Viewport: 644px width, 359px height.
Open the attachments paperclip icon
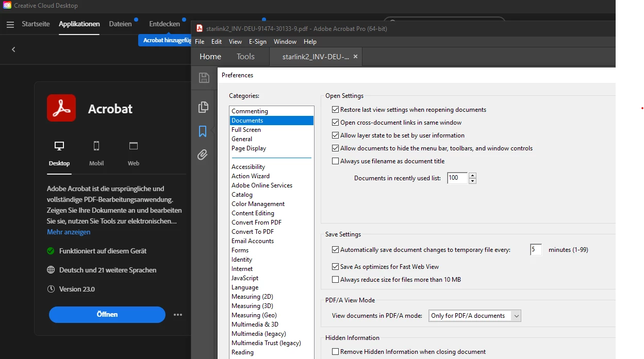point(203,155)
